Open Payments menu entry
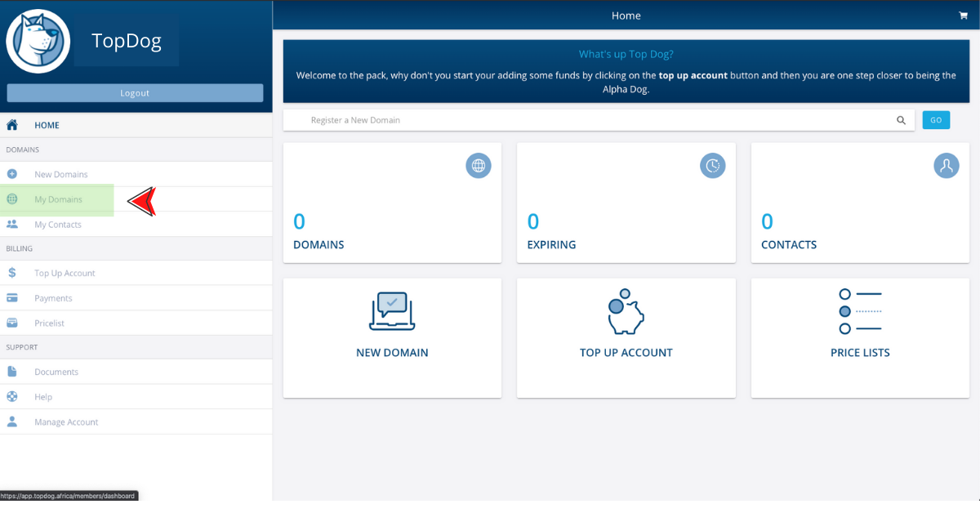Viewport: 980px width, 513px height. [x=136, y=298]
